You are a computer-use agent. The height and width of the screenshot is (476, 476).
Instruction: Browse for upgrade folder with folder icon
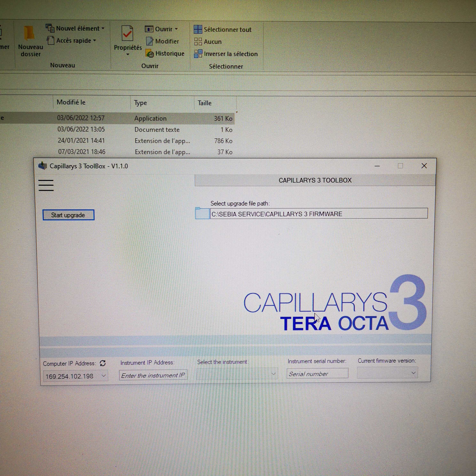pos(202,213)
